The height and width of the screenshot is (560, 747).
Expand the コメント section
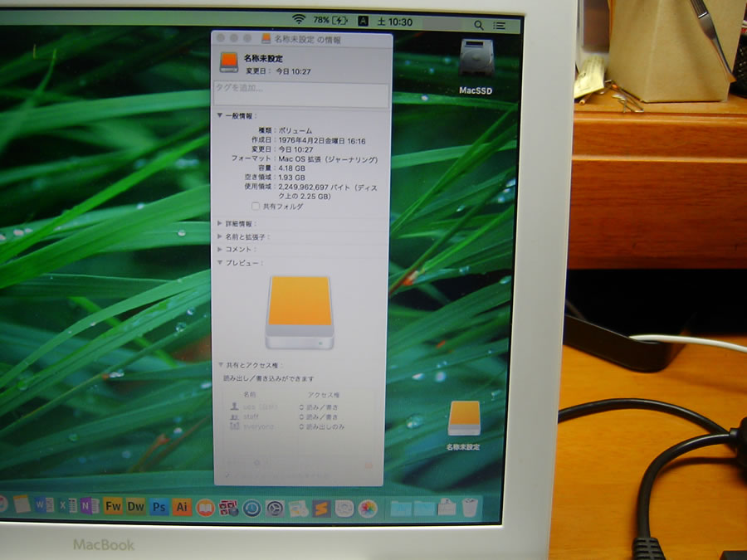coord(220,249)
